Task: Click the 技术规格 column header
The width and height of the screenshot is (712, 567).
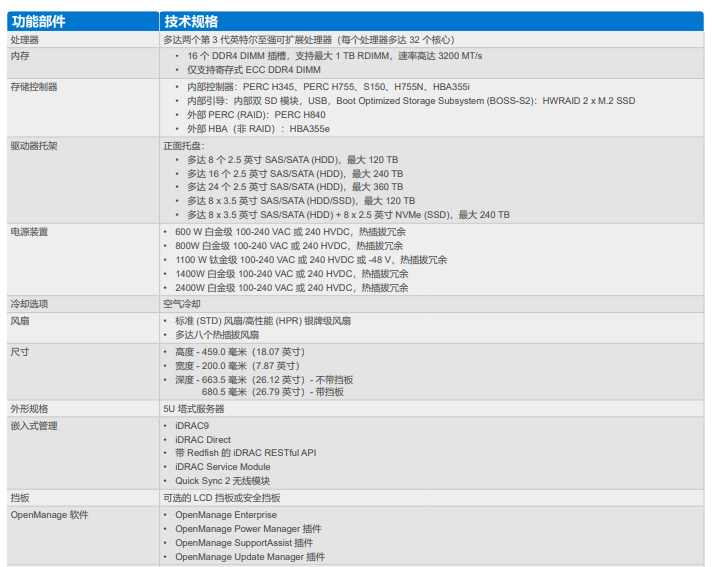Action: pyautogui.click(x=191, y=22)
